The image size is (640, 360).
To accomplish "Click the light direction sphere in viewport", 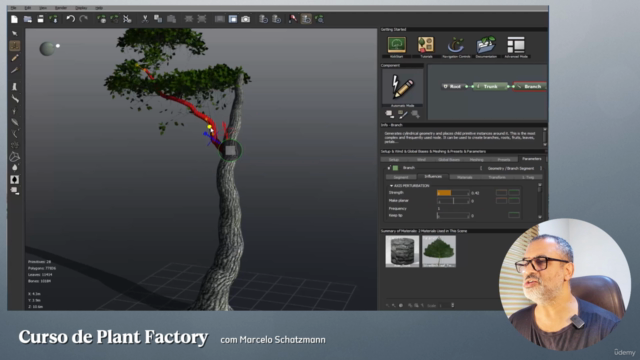I will point(47,49).
